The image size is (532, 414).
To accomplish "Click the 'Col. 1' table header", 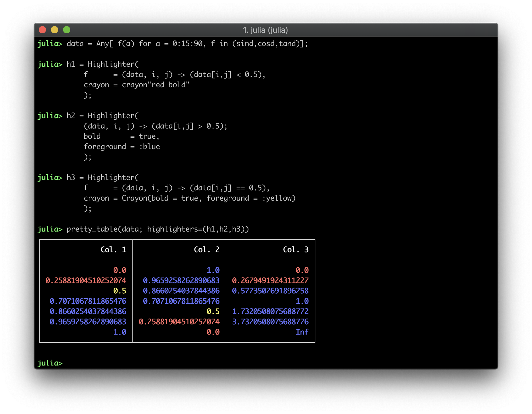I will 113,249.
